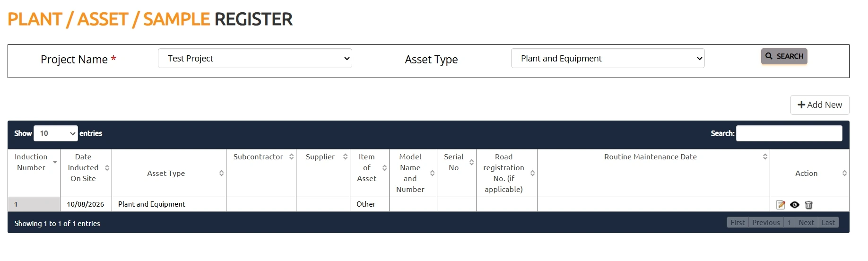The image size is (868, 261).
Task: Click the Add New button
Action: 819,105
